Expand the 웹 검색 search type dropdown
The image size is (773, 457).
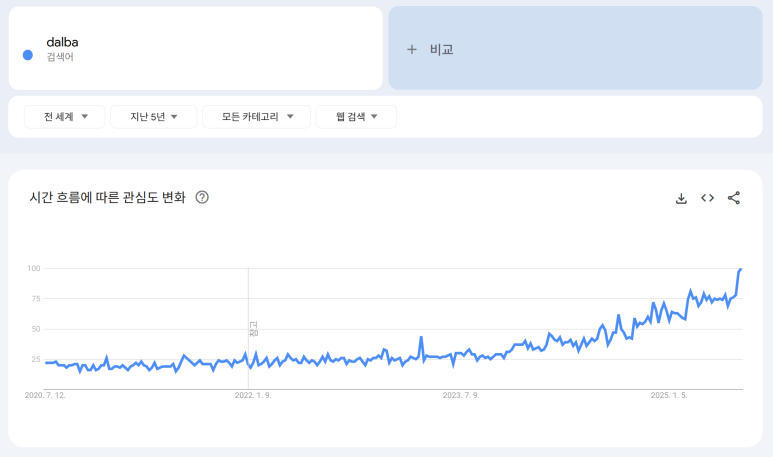(x=356, y=117)
